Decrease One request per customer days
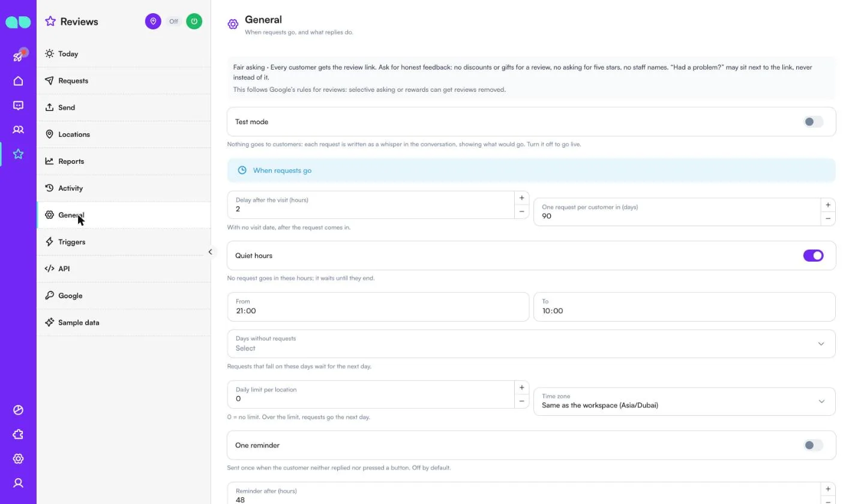852x504 pixels. (x=828, y=218)
